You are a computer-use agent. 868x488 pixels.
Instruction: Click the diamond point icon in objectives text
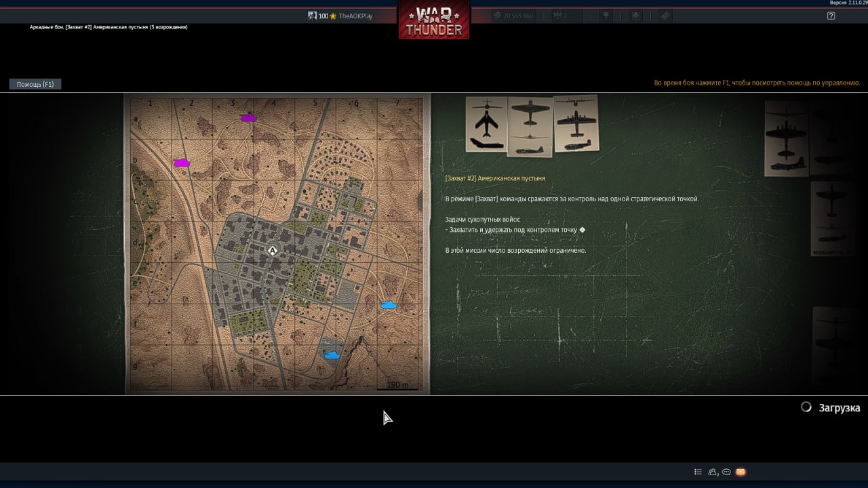582,230
